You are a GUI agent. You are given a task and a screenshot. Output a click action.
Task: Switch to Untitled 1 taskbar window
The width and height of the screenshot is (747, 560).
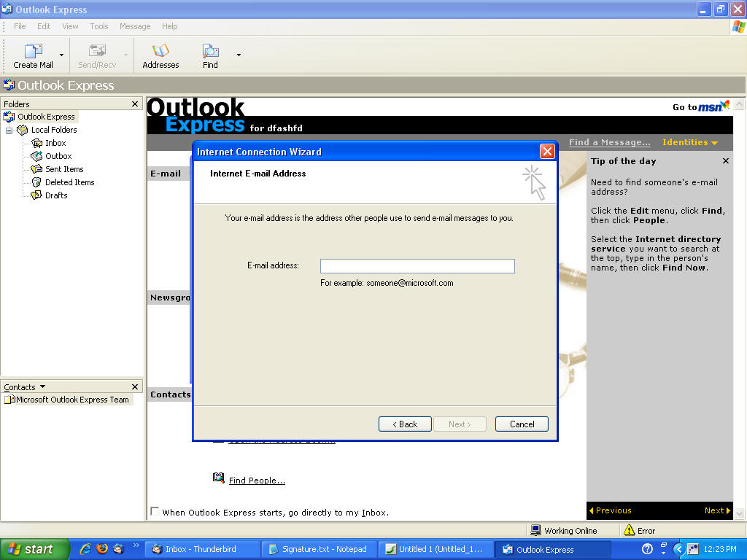[x=436, y=549]
